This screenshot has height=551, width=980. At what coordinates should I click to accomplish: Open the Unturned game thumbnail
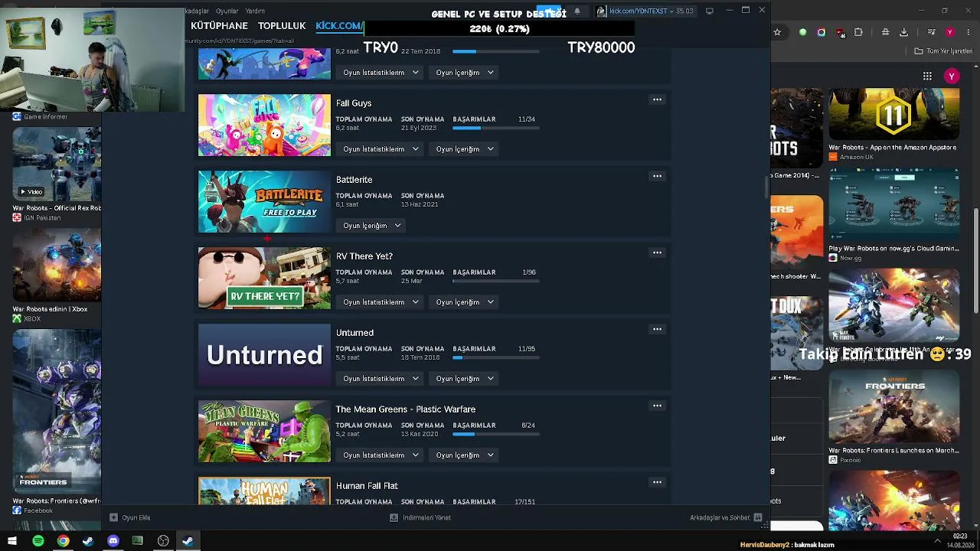(x=264, y=354)
